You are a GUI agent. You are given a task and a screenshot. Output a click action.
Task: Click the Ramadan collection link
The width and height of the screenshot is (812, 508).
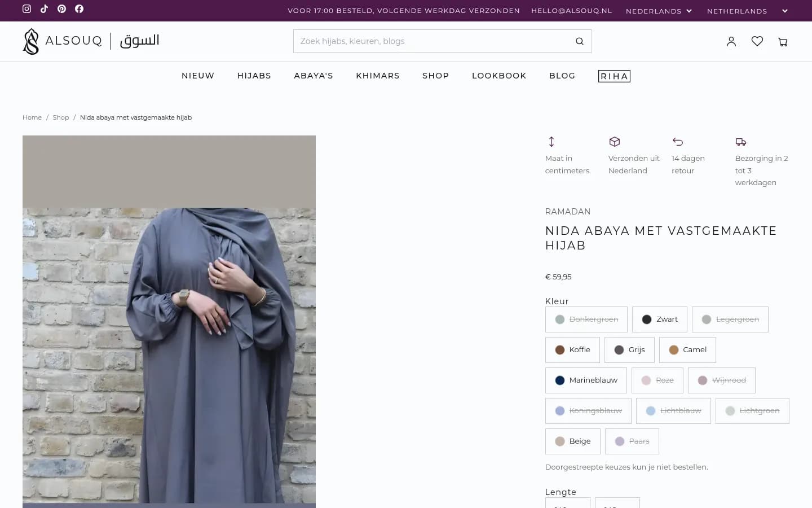tap(568, 212)
